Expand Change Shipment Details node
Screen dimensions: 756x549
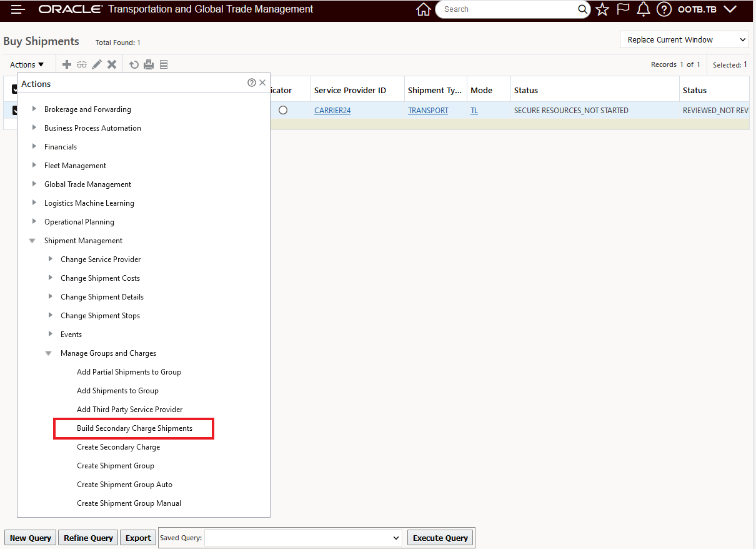[51, 296]
